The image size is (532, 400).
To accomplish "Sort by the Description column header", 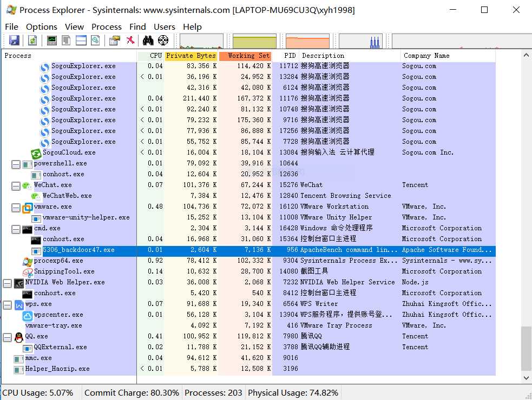I will coord(350,56).
